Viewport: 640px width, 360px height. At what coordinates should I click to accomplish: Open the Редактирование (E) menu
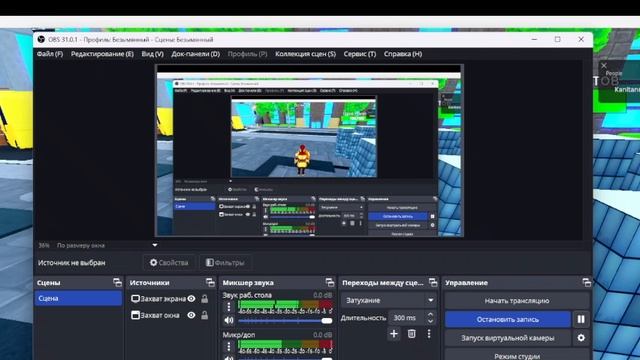pyautogui.click(x=102, y=54)
